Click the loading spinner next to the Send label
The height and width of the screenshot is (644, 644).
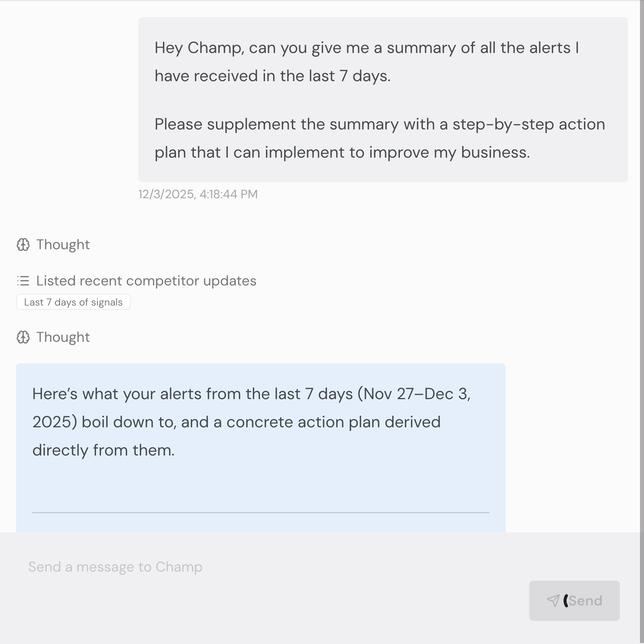coord(566,600)
